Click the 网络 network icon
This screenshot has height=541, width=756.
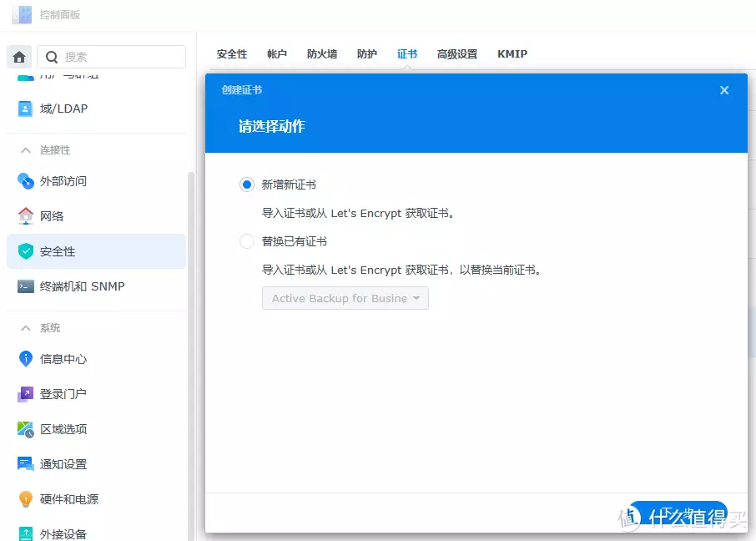26,216
